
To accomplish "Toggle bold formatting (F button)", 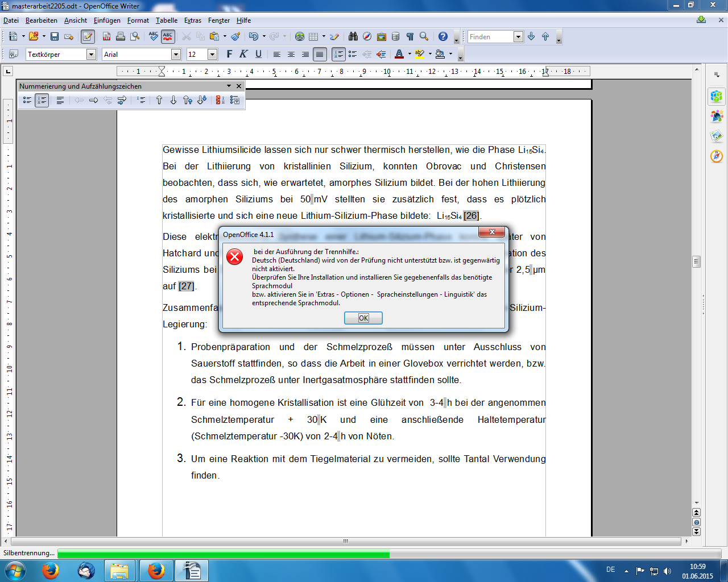I will click(x=229, y=54).
